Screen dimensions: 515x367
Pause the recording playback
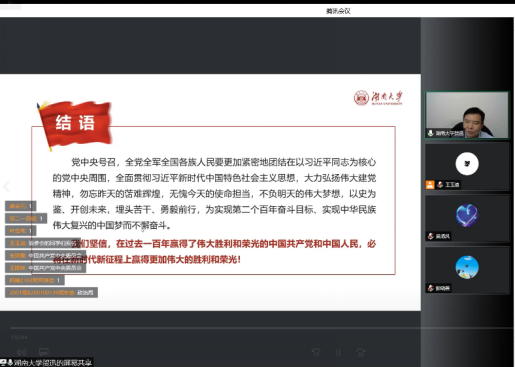[x=338, y=352]
